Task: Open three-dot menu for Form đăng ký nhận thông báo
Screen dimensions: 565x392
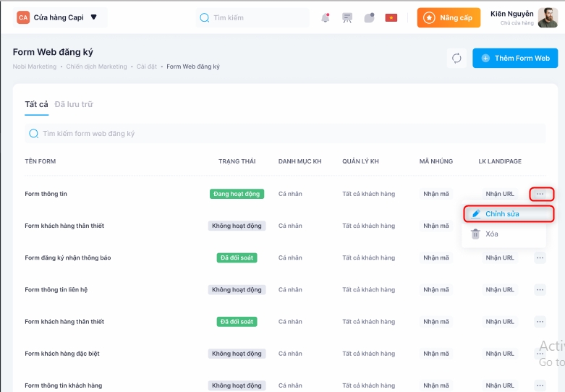Action: (540, 257)
